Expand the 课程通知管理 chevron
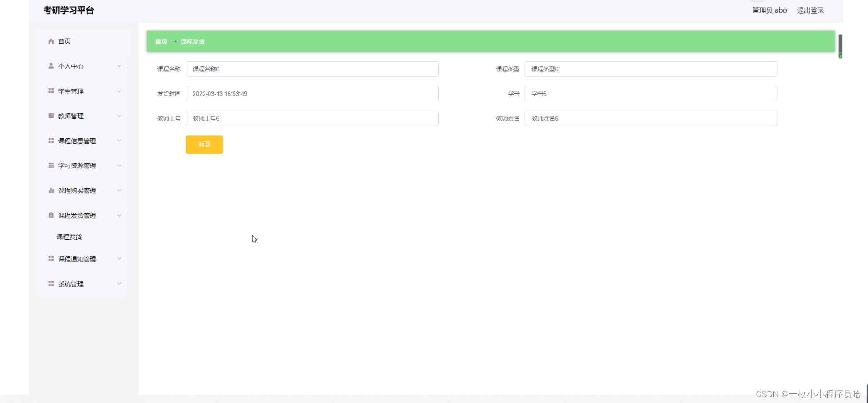 click(119, 258)
